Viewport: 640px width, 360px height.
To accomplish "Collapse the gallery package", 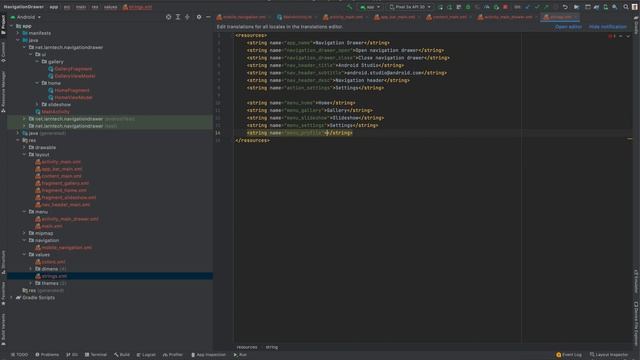I will (x=38, y=62).
